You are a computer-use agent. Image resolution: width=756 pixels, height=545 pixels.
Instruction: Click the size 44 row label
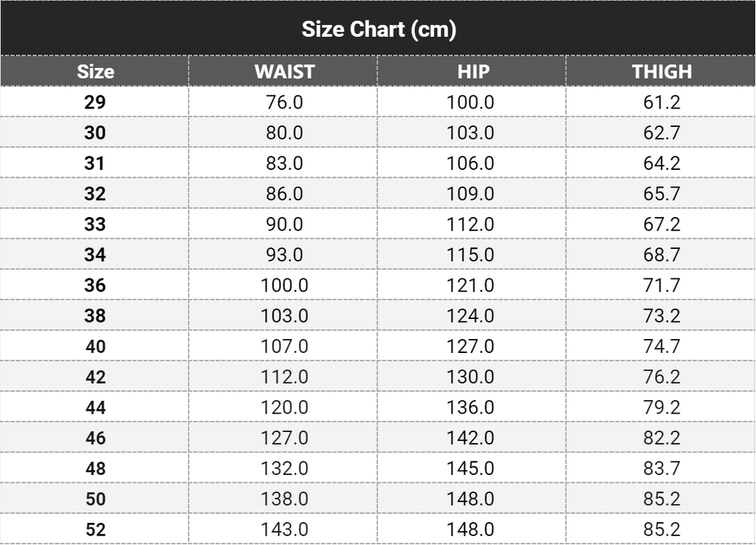(95, 407)
